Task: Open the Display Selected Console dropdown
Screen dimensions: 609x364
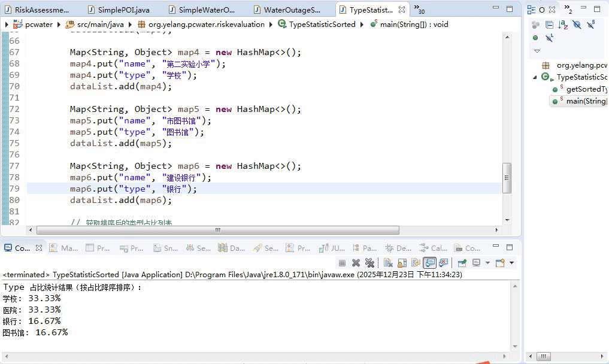Action: pos(487,263)
